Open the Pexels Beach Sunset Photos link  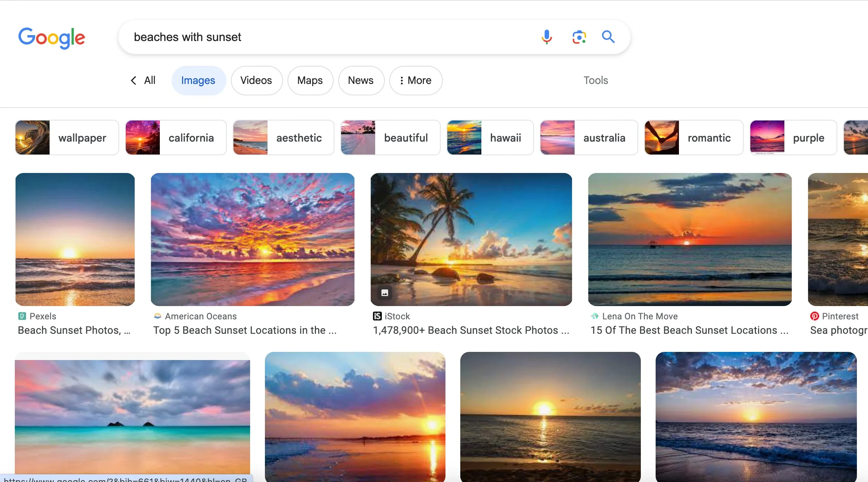pyautogui.click(x=74, y=330)
